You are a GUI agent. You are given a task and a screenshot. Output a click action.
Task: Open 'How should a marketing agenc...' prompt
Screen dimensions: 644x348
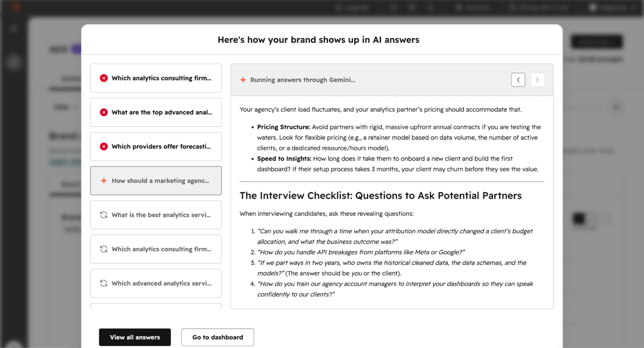coord(156,181)
